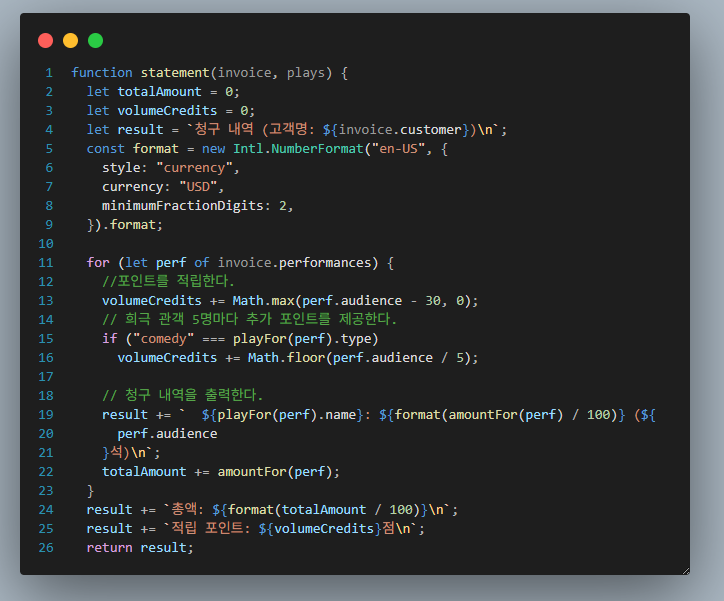Screen dimensions: 724x601
Task: Click the 'if' keyword on line 15
Action: coord(110,338)
